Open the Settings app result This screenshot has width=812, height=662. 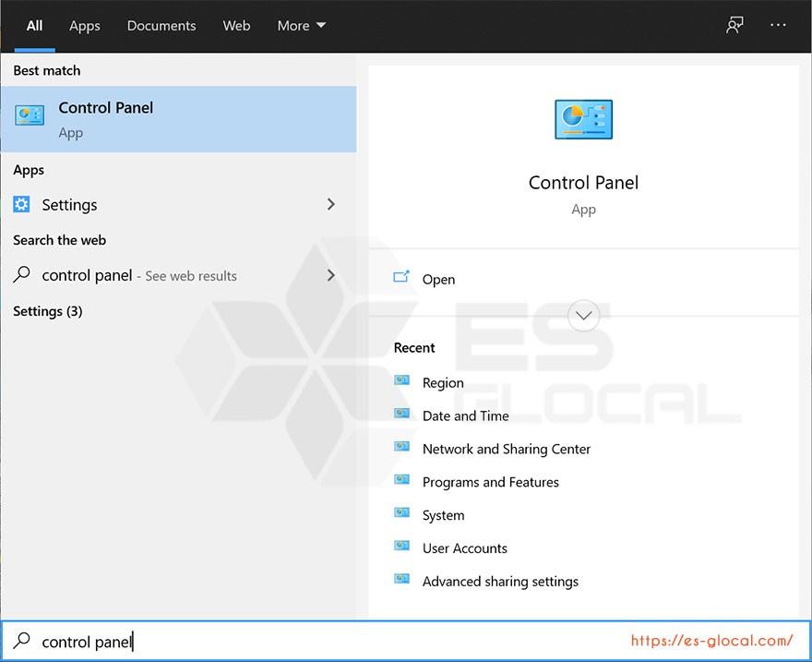pyautogui.click(x=179, y=205)
